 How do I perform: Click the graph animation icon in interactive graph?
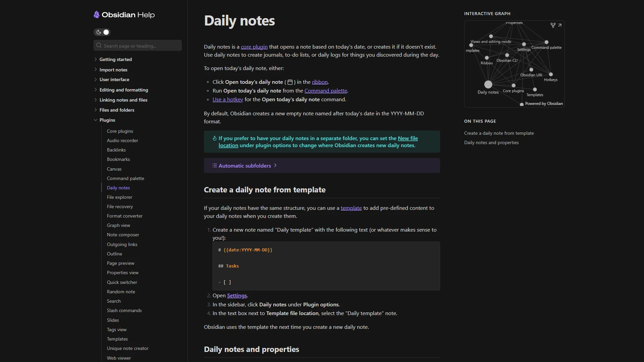553,25
